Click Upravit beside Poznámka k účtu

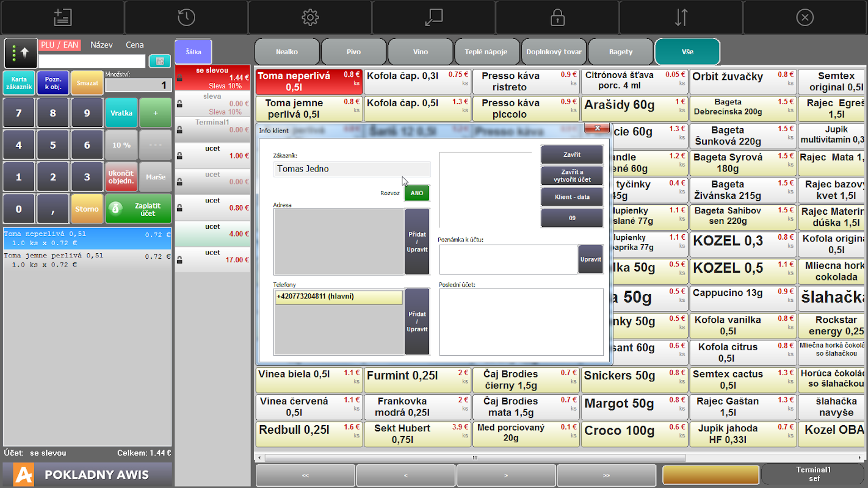click(591, 259)
